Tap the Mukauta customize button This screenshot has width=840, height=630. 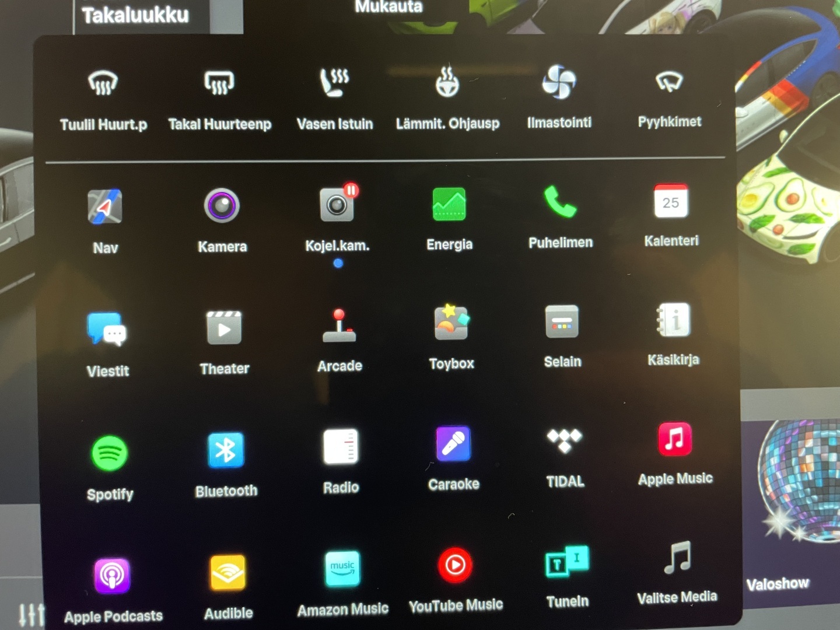(x=388, y=7)
